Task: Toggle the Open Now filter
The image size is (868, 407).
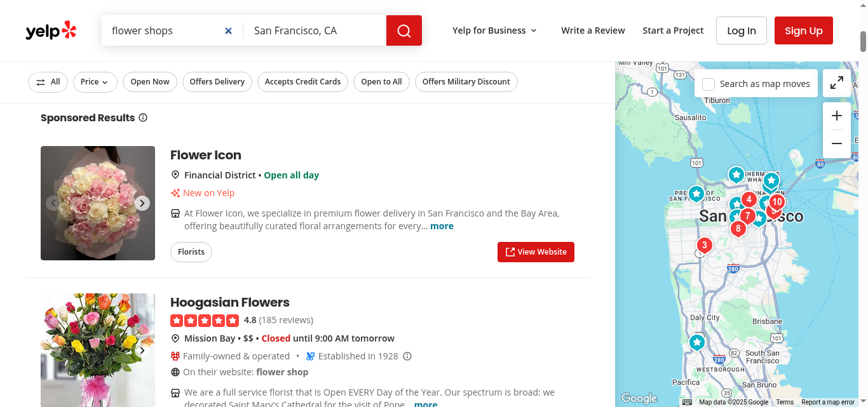Action: pyautogui.click(x=150, y=82)
